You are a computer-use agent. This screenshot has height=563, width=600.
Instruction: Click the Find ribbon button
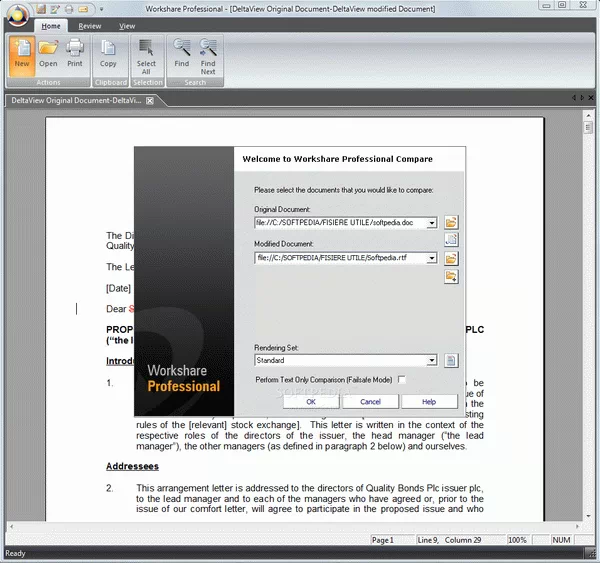coord(181,54)
